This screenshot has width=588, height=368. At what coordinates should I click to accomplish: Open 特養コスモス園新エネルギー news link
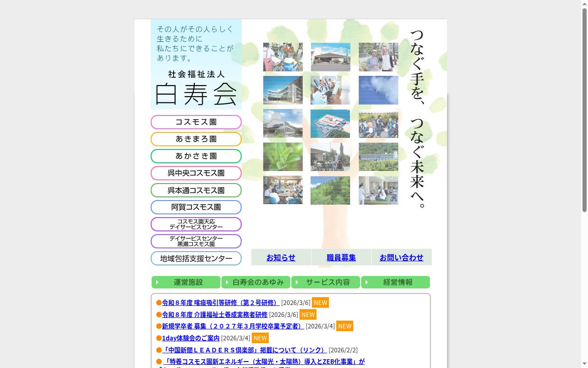pos(264,362)
